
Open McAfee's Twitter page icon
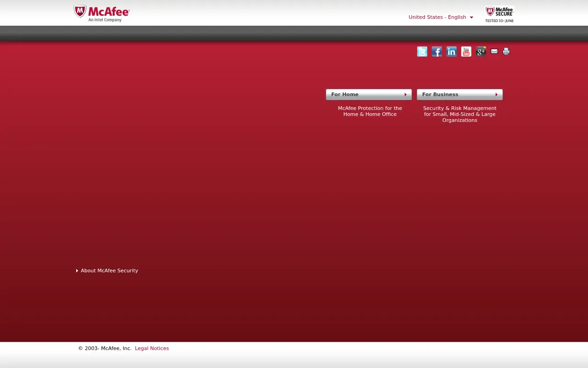[x=422, y=52]
